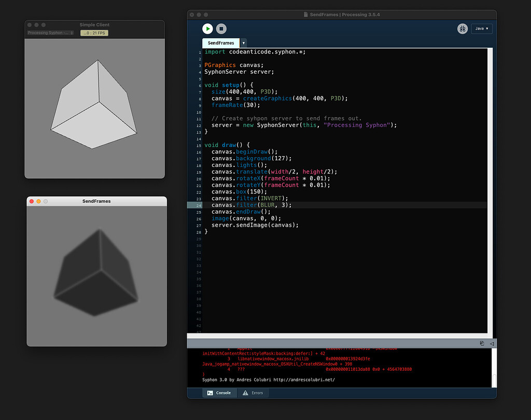
Task: Open the Processing Syphon server dropdown in Simple Client
Action: pyautogui.click(x=50, y=32)
